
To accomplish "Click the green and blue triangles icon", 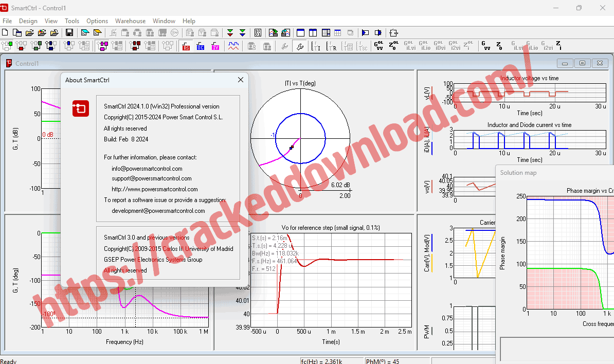I will 242,33.
